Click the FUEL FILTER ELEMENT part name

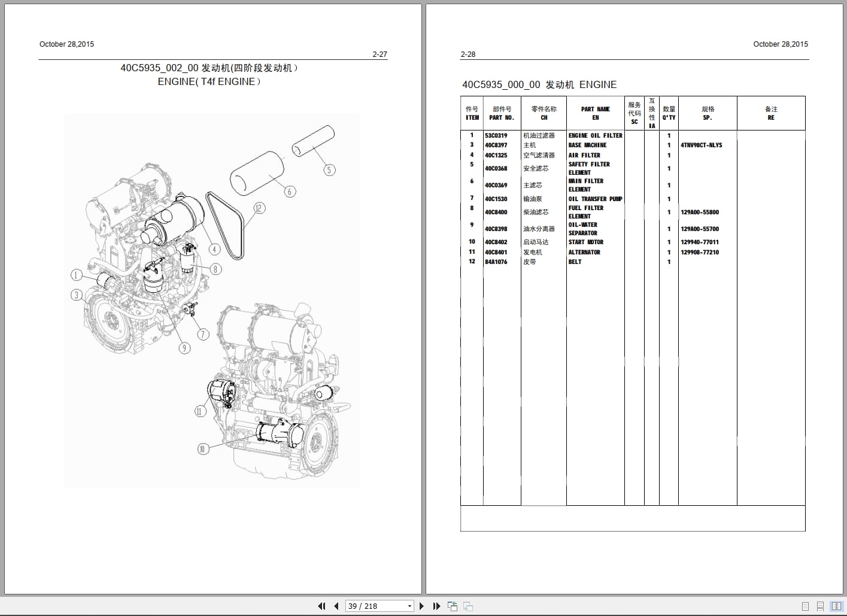(x=586, y=212)
